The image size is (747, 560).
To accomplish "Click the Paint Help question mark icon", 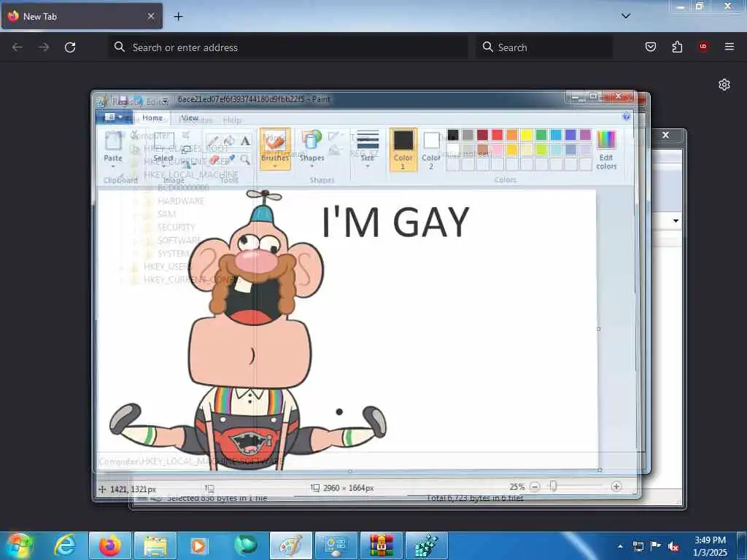I will [x=626, y=117].
